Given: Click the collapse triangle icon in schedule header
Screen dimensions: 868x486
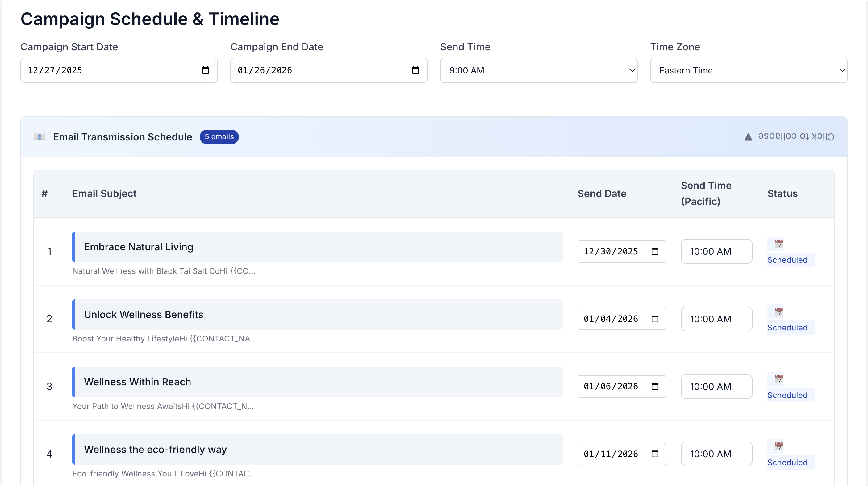Looking at the screenshot, I should pos(748,137).
